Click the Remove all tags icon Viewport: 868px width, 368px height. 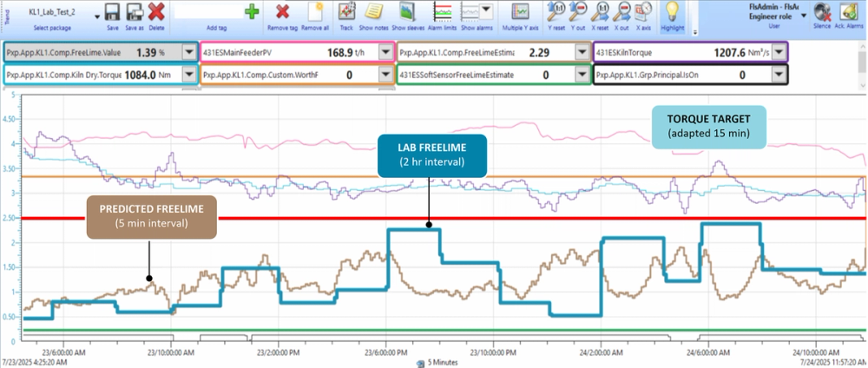315,11
